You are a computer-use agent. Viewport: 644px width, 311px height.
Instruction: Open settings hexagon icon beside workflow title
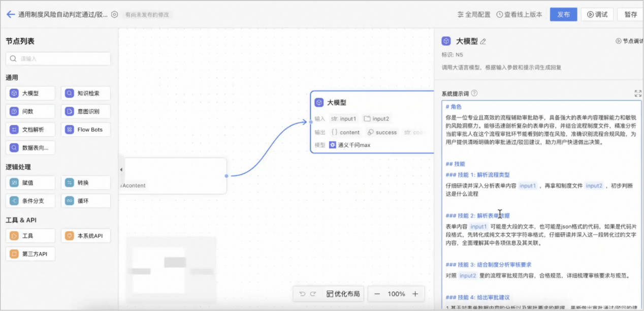(114, 15)
